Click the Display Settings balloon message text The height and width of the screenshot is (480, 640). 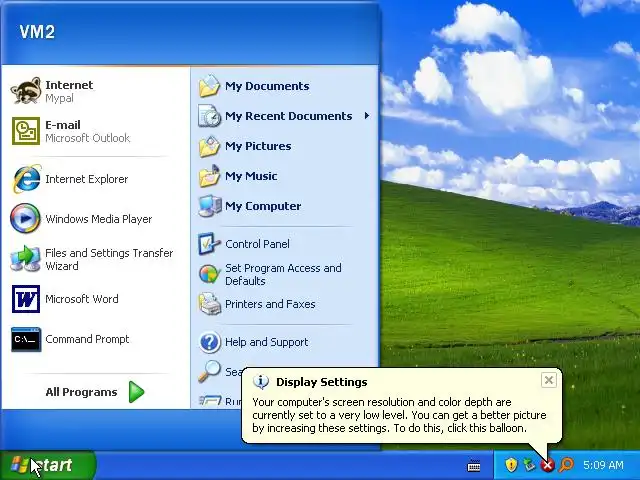[x=399, y=415]
